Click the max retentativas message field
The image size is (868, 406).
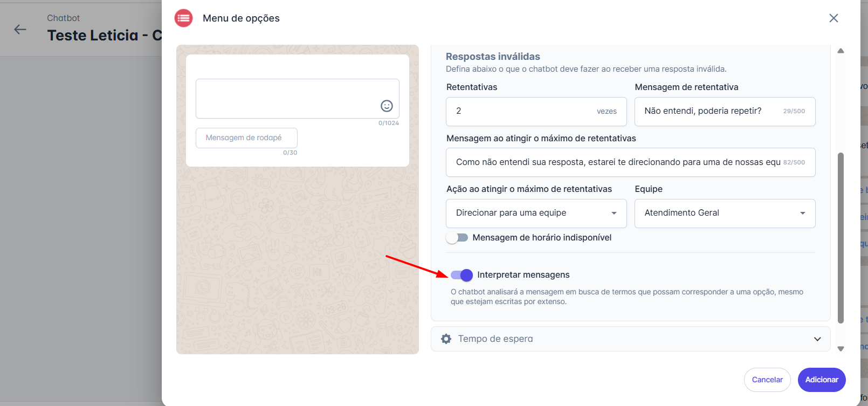point(617,162)
